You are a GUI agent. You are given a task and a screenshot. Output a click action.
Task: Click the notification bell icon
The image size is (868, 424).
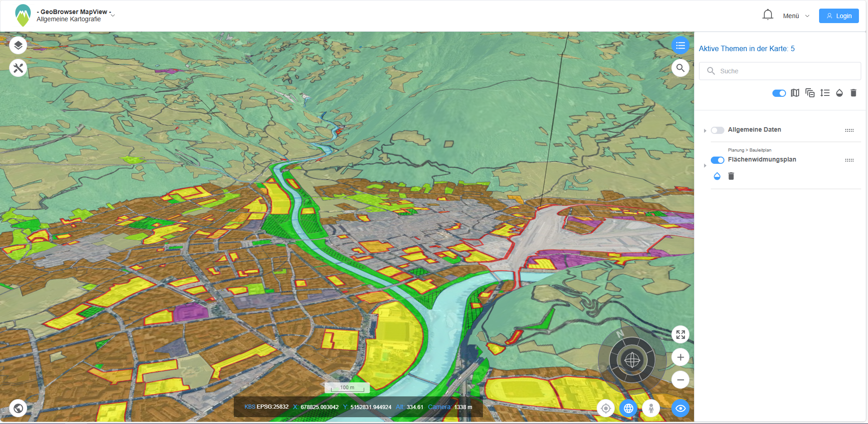pos(767,15)
